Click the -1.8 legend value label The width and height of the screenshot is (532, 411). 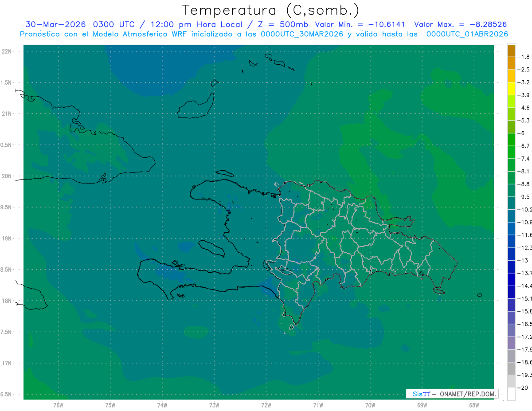524,57
